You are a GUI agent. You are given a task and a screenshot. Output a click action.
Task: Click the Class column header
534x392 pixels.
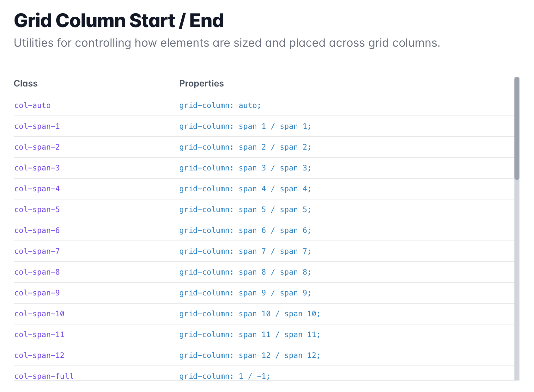coord(26,84)
